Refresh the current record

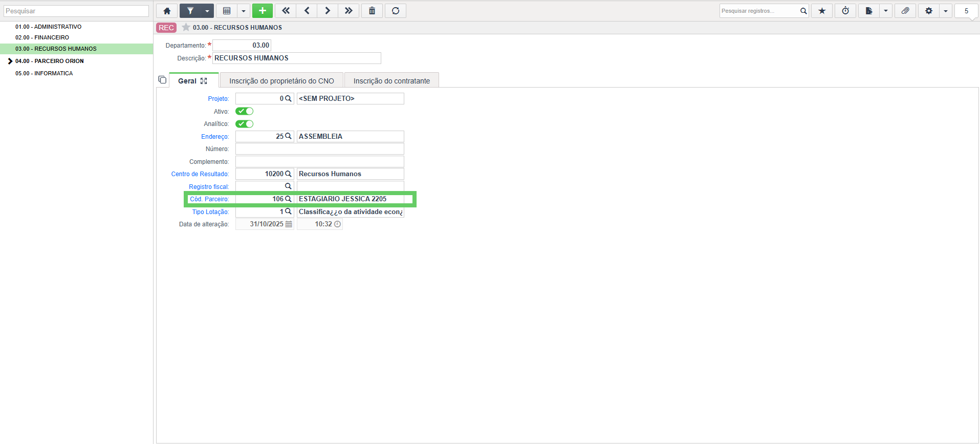coord(396,11)
